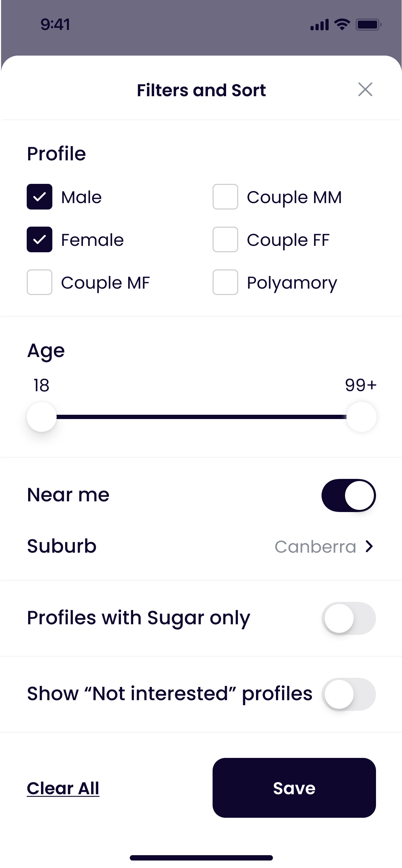The image size is (402, 868).
Task: Tap the battery status icon
Action: 369,25
